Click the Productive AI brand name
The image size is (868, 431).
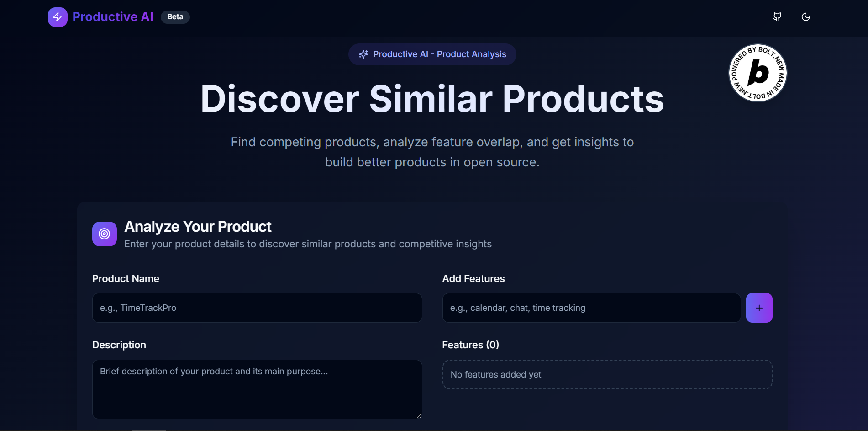(113, 17)
